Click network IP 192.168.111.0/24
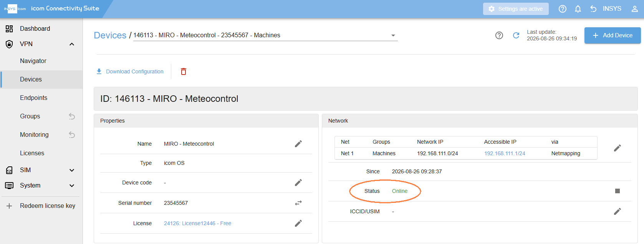Screen dimensions: 644x244 [x=437, y=153]
